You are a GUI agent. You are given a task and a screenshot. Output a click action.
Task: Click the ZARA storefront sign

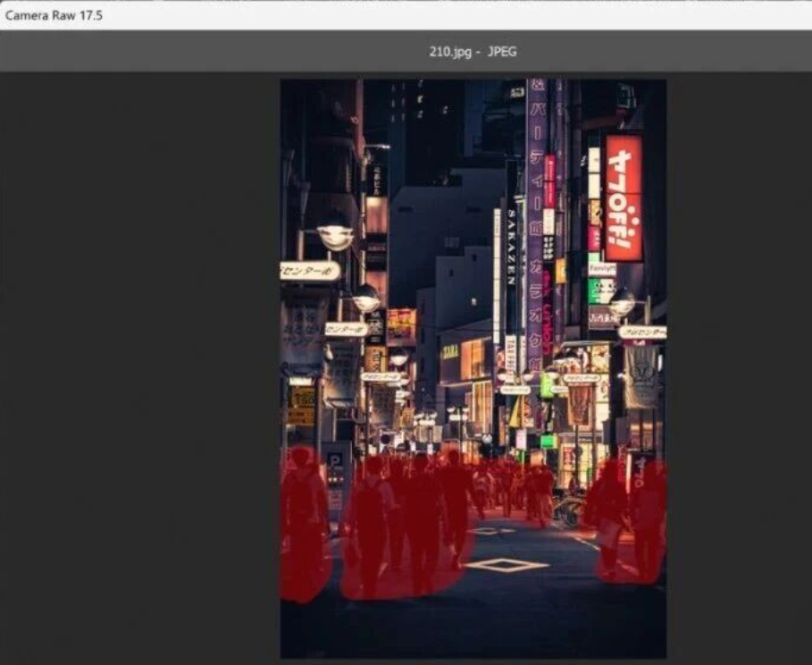pyautogui.click(x=450, y=351)
